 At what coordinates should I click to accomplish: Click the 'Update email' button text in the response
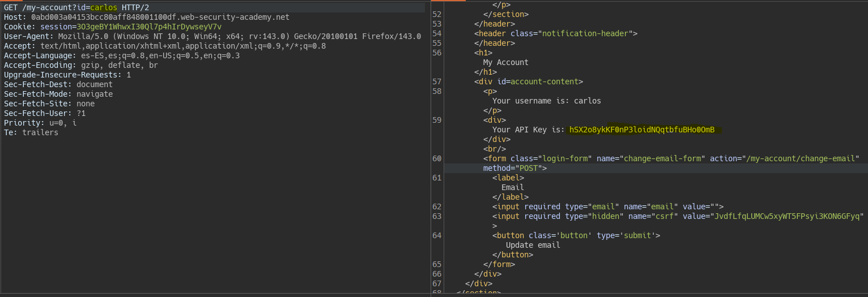[533, 245]
